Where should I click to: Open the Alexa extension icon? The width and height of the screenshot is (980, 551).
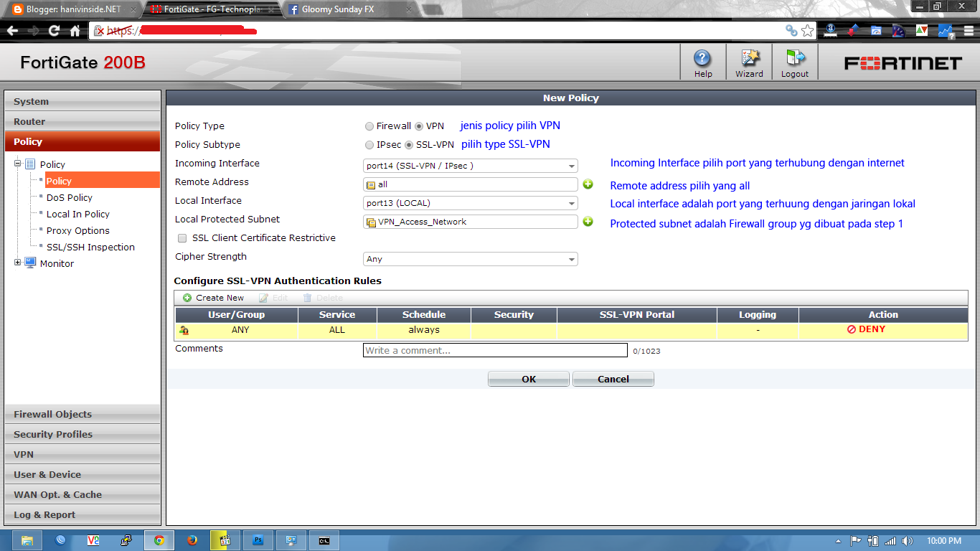(831, 31)
